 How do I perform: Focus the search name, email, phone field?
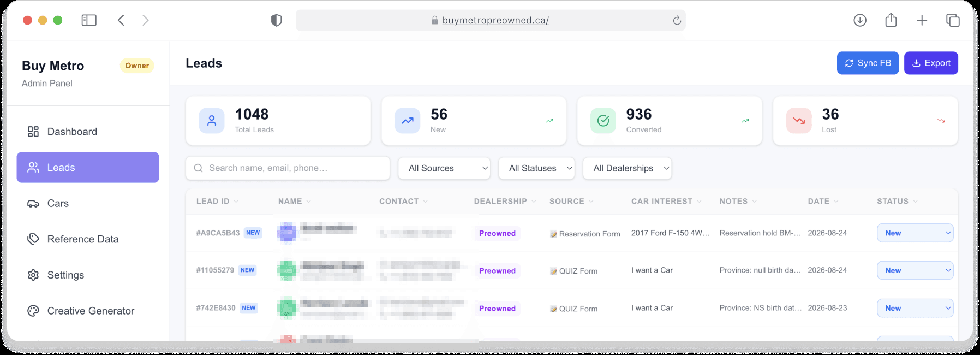click(288, 168)
